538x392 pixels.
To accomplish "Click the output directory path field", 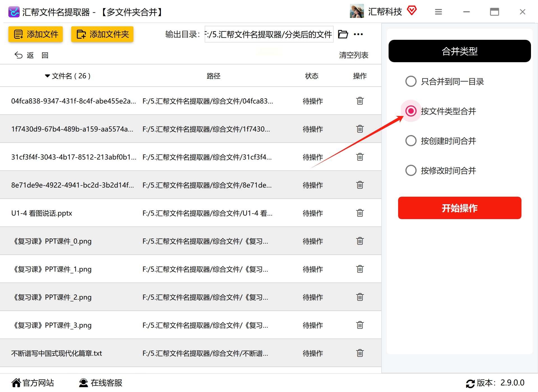I will 269,34.
